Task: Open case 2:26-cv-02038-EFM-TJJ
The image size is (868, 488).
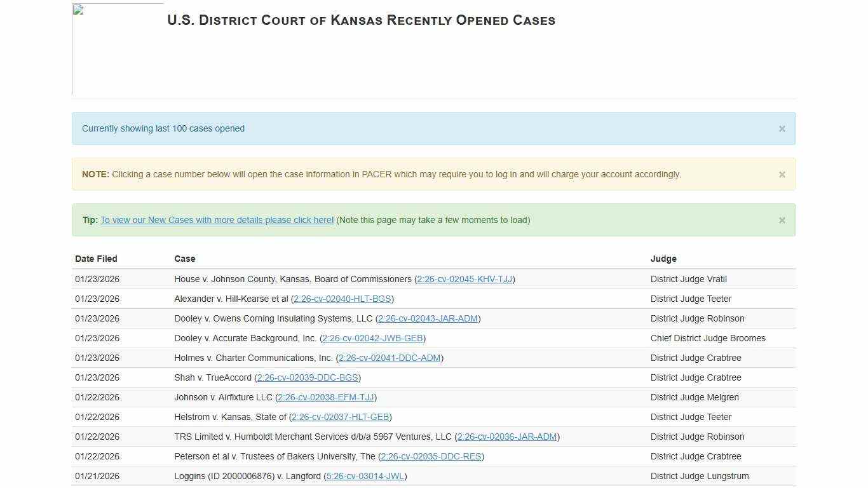Action: pos(325,397)
